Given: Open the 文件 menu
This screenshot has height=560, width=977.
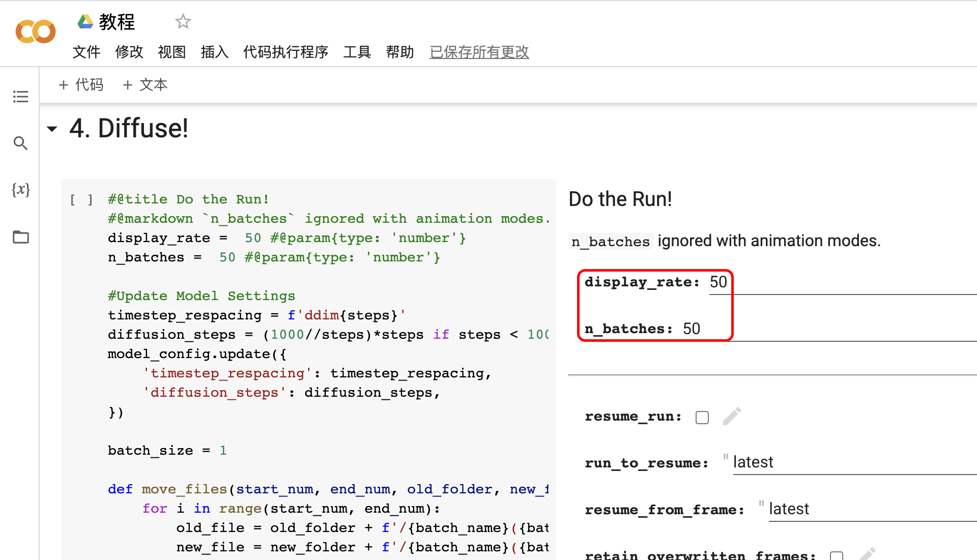Looking at the screenshot, I should pyautogui.click(x=86, y=52).
